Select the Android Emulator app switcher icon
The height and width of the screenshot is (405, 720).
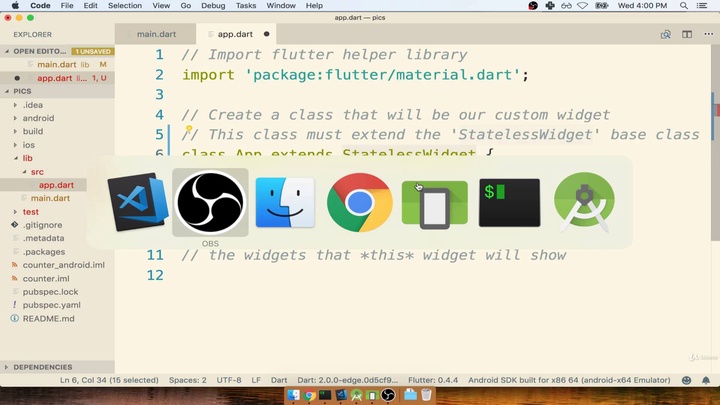[434, 203]
